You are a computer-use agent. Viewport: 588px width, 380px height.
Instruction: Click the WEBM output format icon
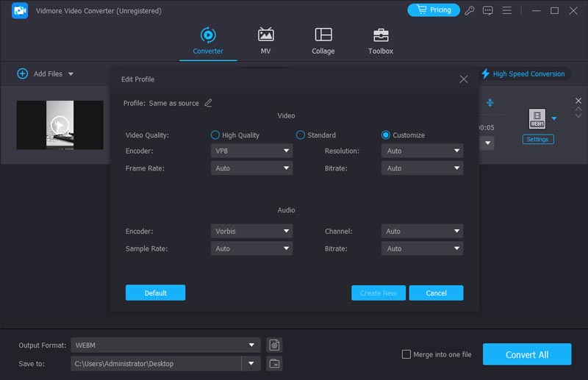tap(537, 118)
